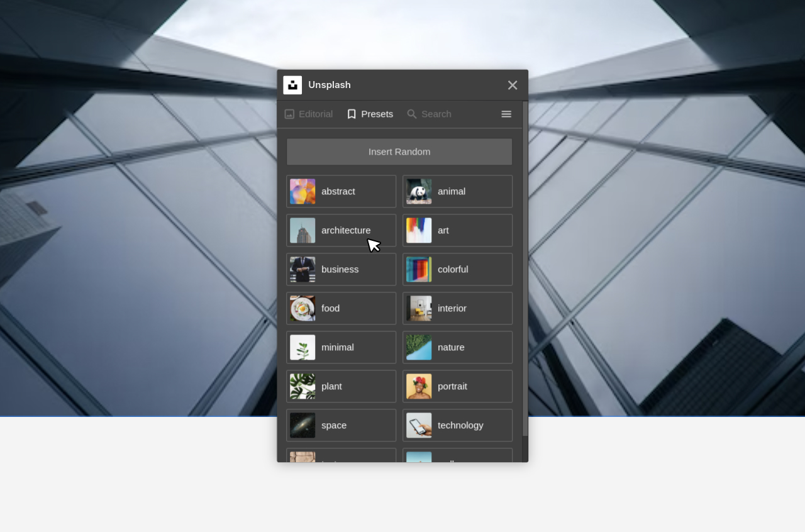Open the hamburger menu icon
The height and width of the screenshot is (532, 805).
pos(506,114)
